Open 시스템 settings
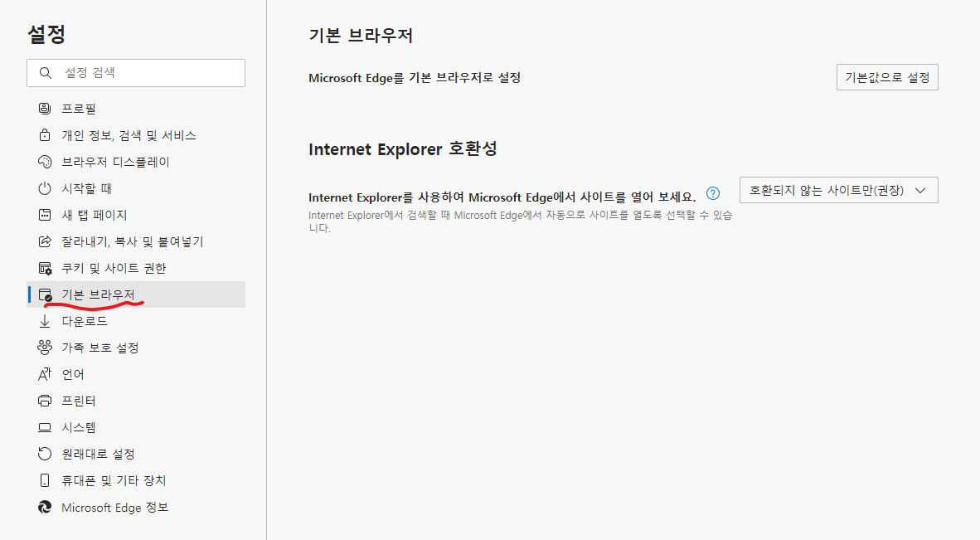980x540 pixels. click(136, 427)
